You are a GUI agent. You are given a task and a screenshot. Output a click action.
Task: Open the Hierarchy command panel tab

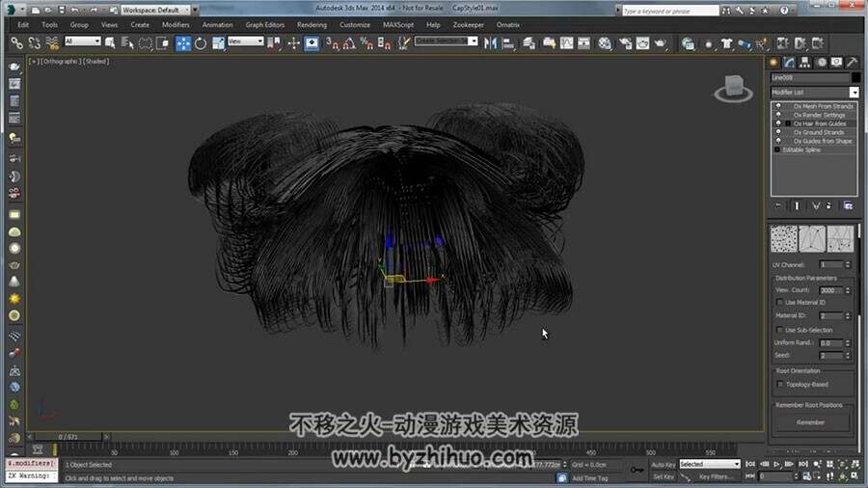pos(805,63)
